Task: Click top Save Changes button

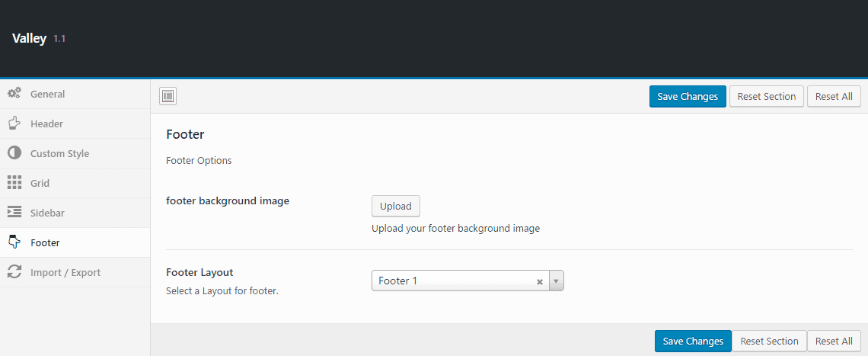Action: [x=688, y=97]
